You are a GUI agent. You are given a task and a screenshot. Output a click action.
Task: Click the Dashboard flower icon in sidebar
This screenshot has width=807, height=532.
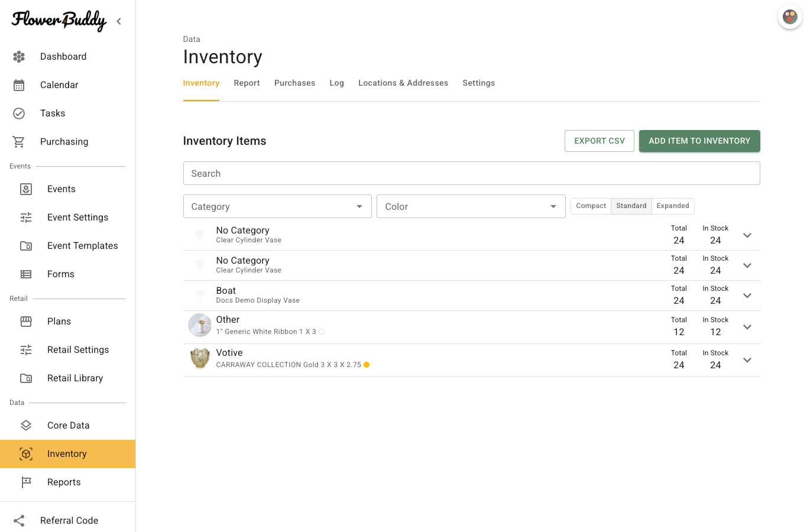[x=19, y=57]
